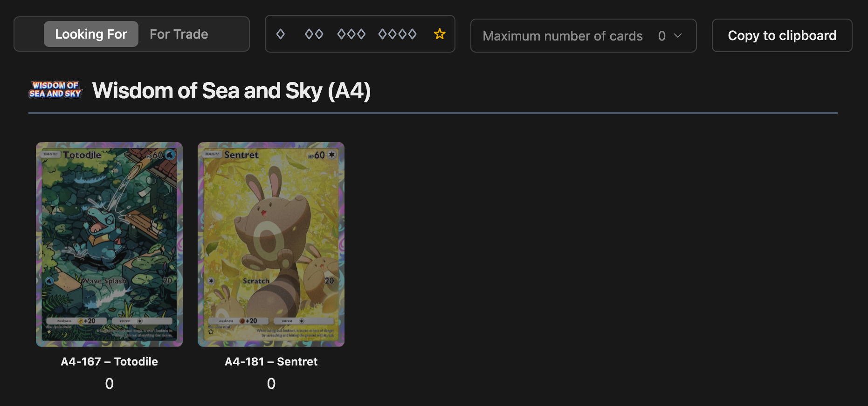
Task: Toggle the four-diamond rarity filter
Action: [x=397, y=34]
